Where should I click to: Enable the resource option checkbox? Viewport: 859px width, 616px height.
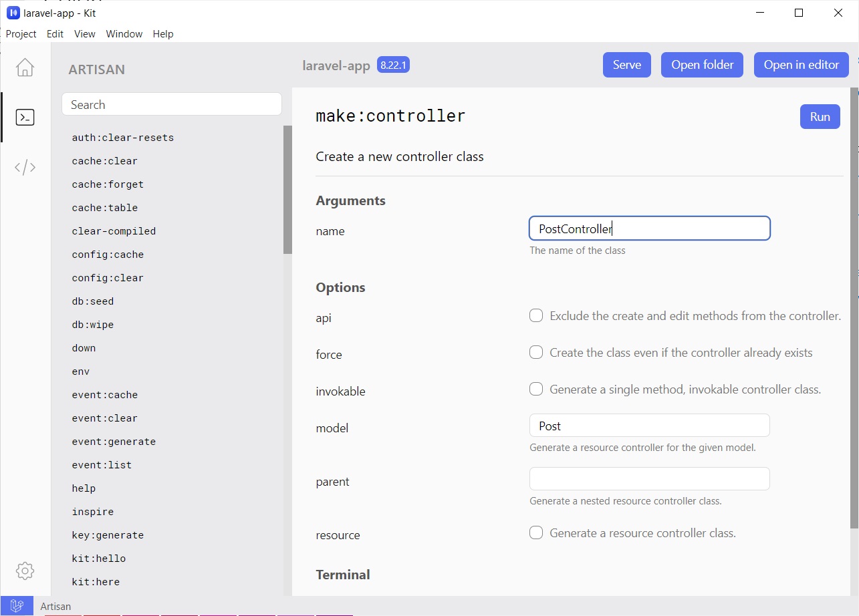click(536, 532)
